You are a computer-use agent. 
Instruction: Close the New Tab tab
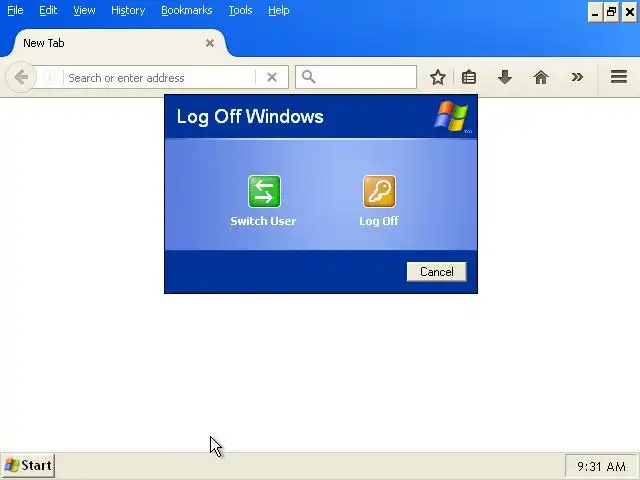coord(210,43)
